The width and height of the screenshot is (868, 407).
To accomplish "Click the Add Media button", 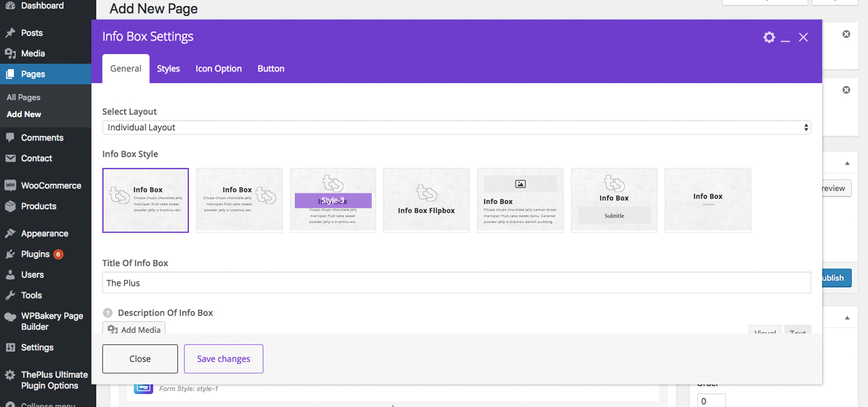I will coord(134,329).
